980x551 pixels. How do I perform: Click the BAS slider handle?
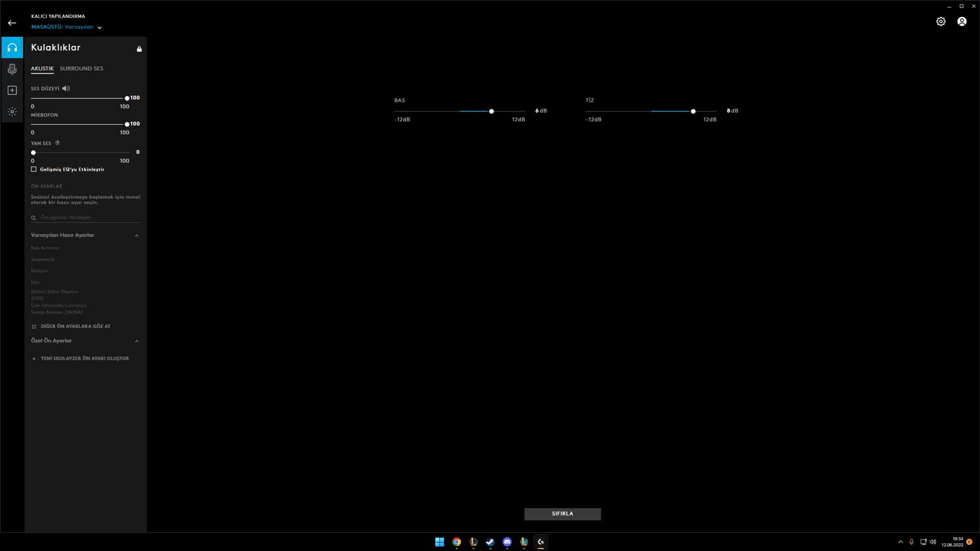pyautogui.click(x=491, y=111)
